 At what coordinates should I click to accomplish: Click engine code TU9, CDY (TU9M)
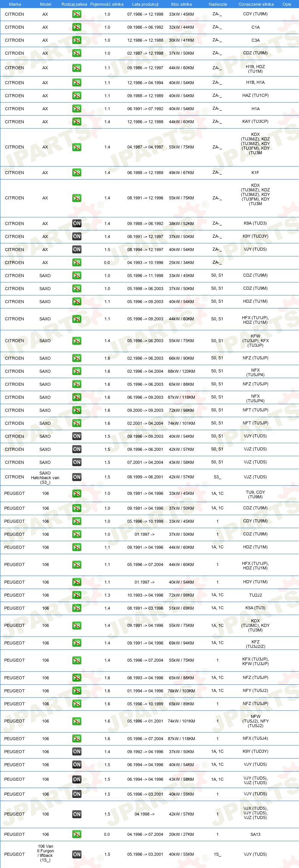click(x=255, y=494)
